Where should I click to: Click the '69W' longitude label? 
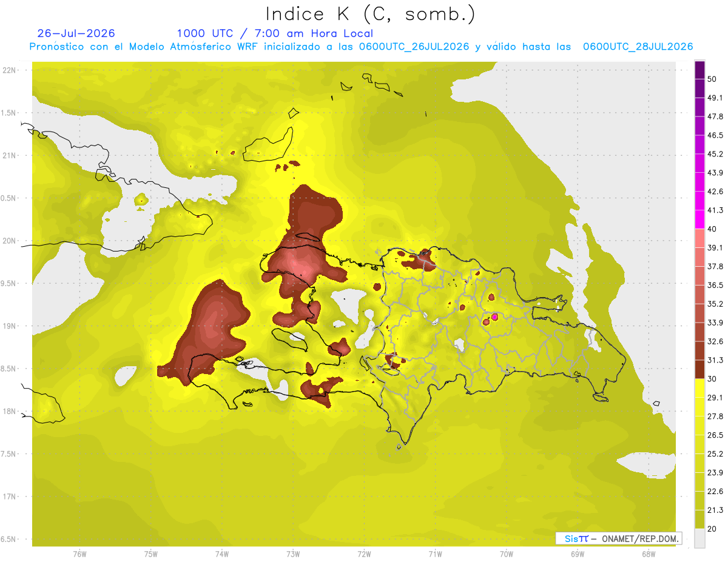click(578, 554)
